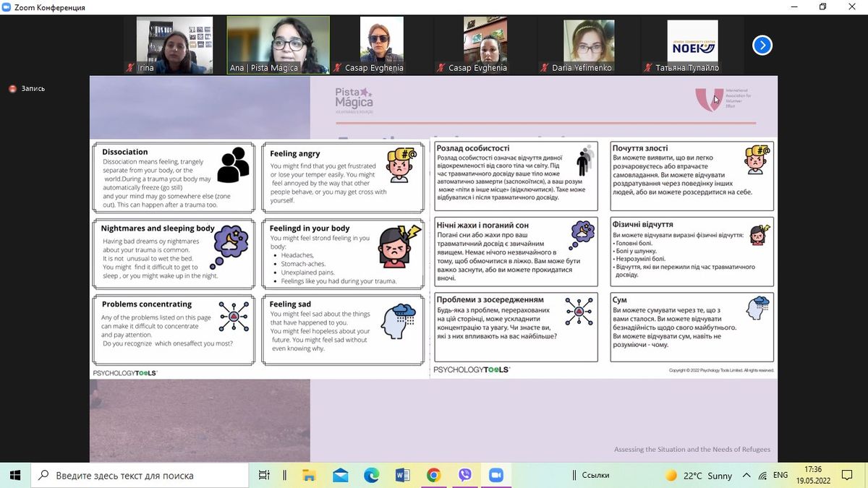This screenshot has height=488, width=868.
Task: Open File Explorer from taskbar
Action: 309,475
